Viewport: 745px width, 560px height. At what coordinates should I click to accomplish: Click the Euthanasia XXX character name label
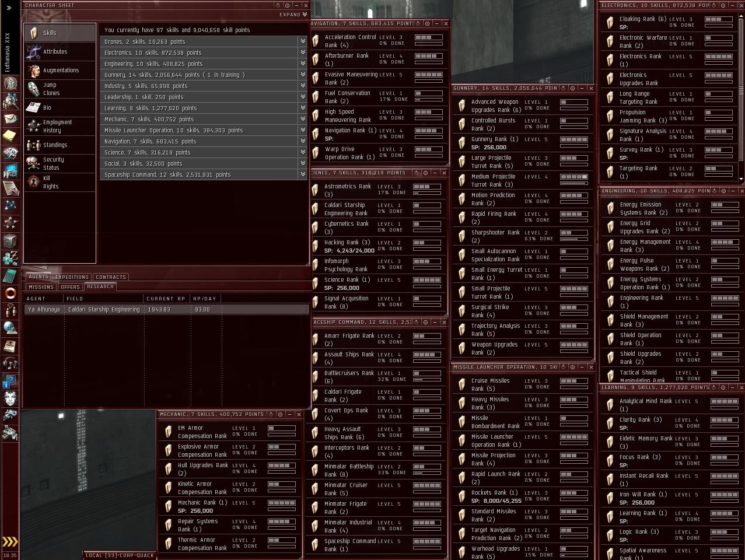pos(8,52)
